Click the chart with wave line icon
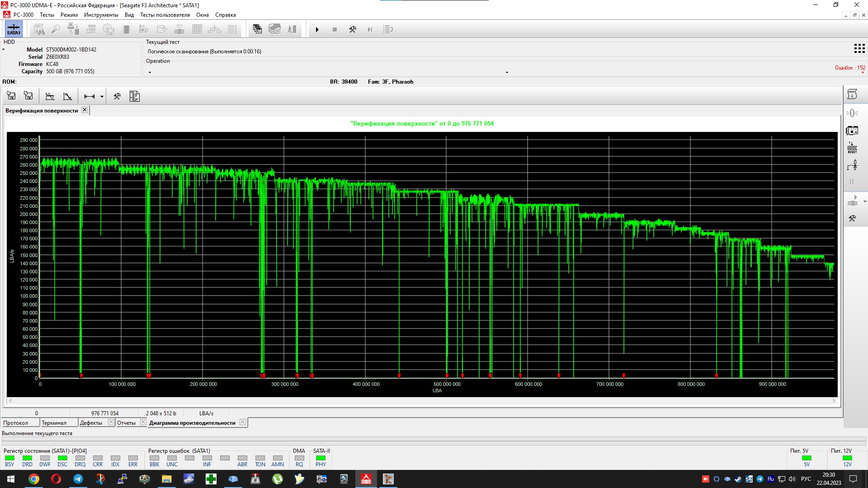Viewport: 868px width, 488px height. (50, 96)
